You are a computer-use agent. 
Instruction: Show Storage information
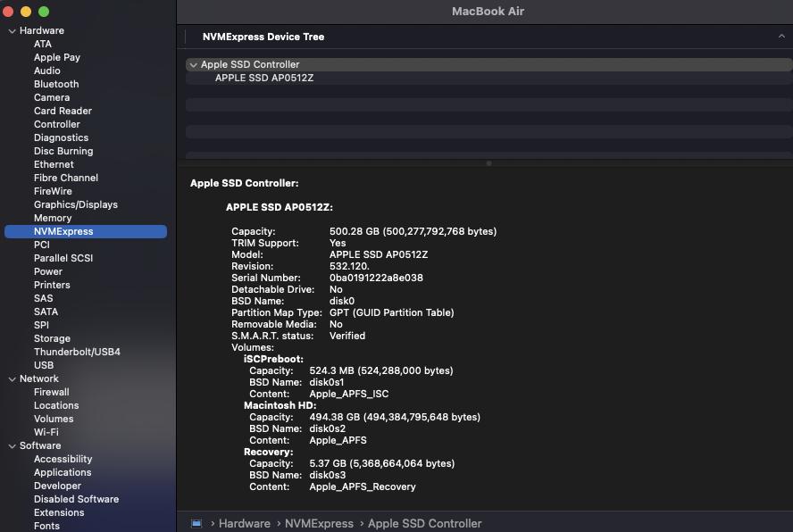point(52,339)
